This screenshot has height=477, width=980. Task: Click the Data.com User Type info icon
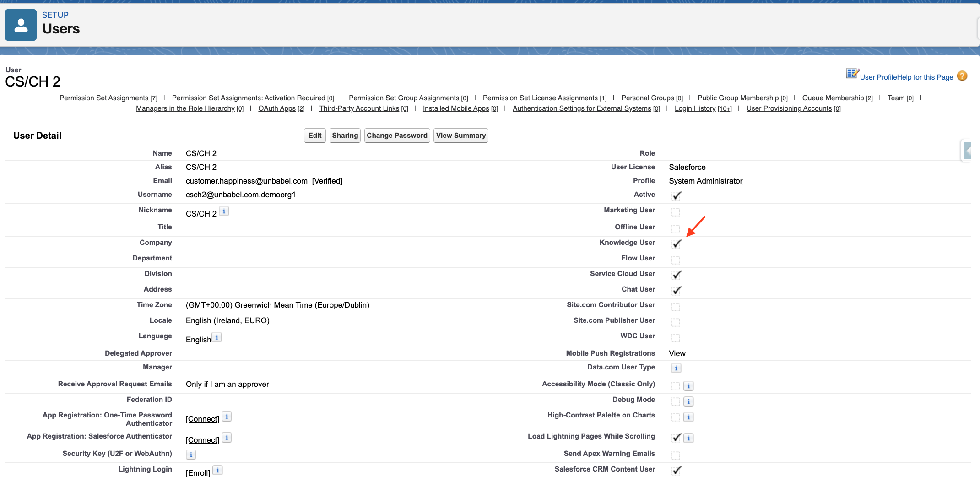pos(676,368)
